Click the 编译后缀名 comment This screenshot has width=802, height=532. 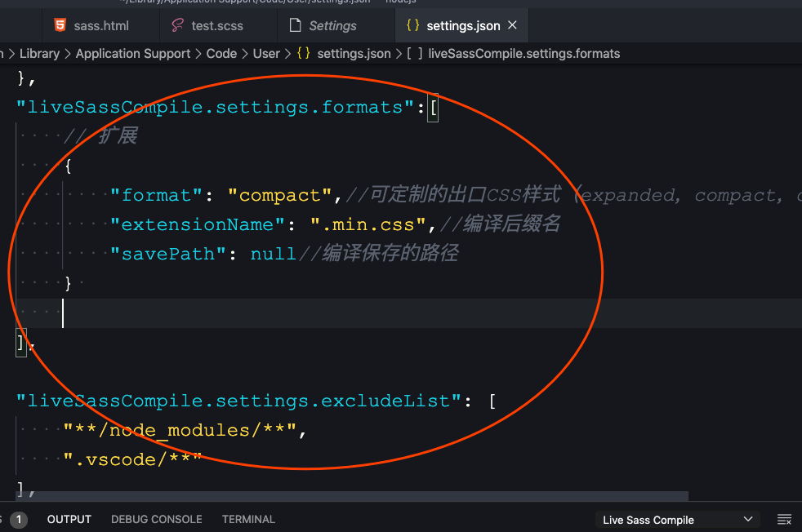pyautogui.click(x=500, y=224)
